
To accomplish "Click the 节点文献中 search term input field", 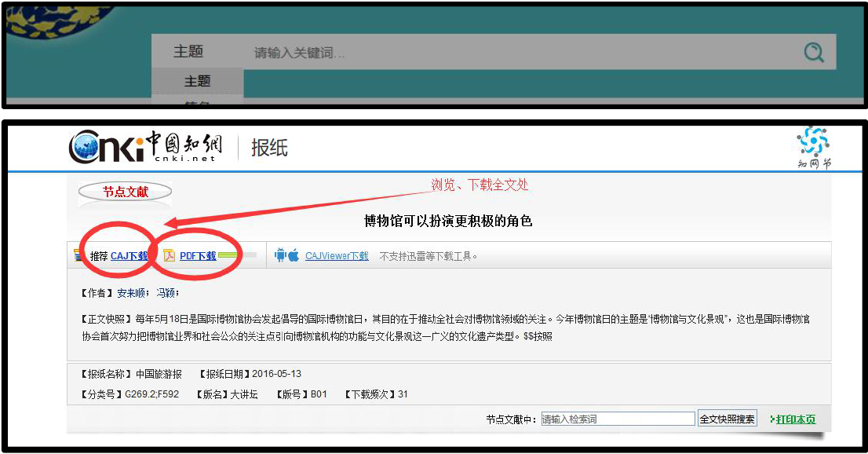I will point(618,419).
